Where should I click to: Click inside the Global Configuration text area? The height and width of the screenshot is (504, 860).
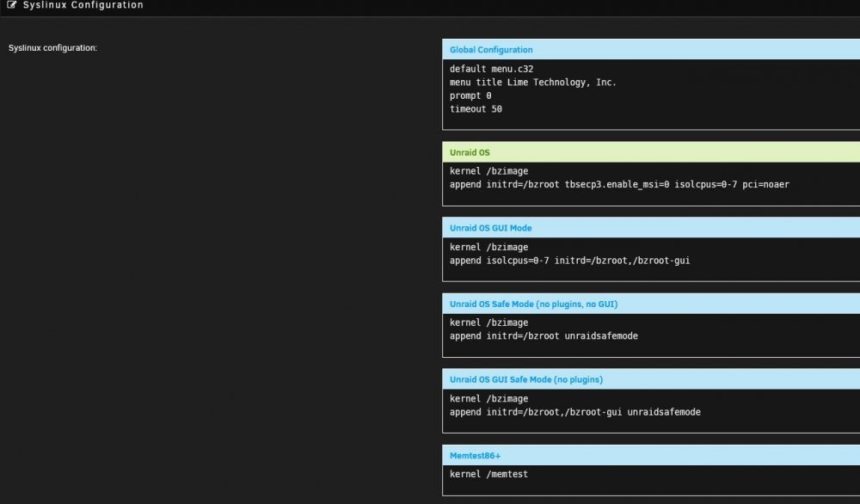click(x=651, y=95)
